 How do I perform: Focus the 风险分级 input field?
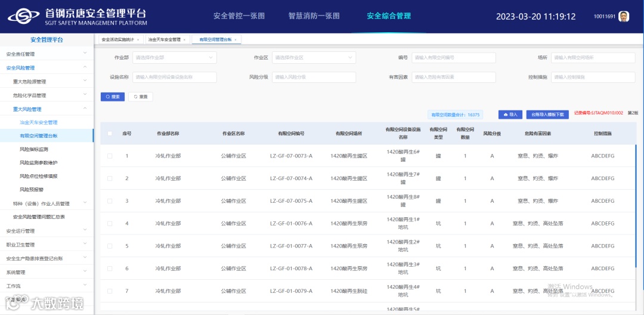pyautogui.click(x=314, y=77)
